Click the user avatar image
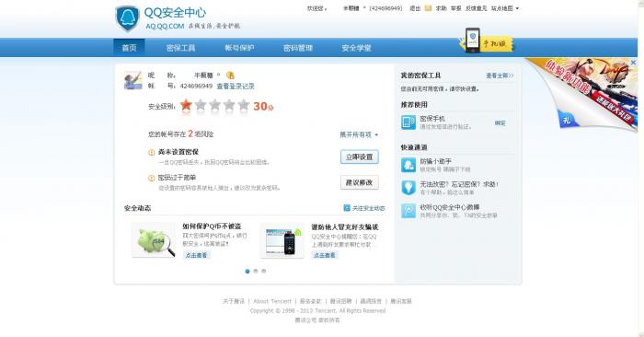Viewport: 644px width, 337px height. tap(133, 80)
